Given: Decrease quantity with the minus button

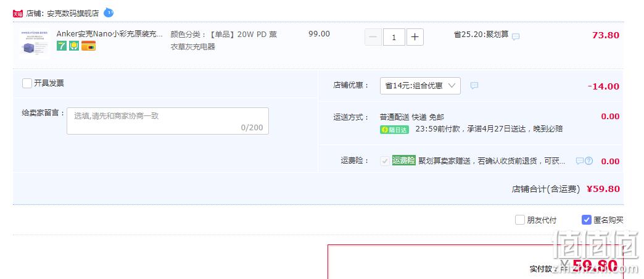Looking at the screenshot, I should (373, 37).
